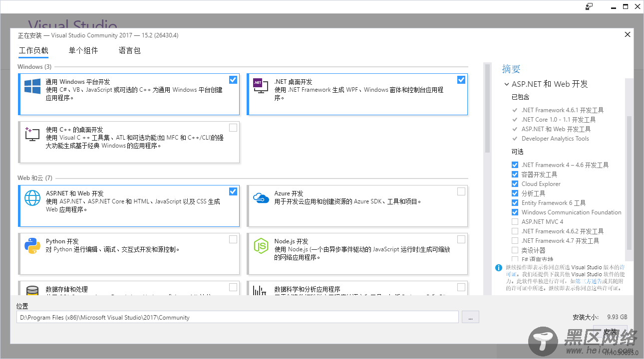
Task: Select the Python development (Python 开发) card title
Action: pyautogui.click(x=62, y=241)
